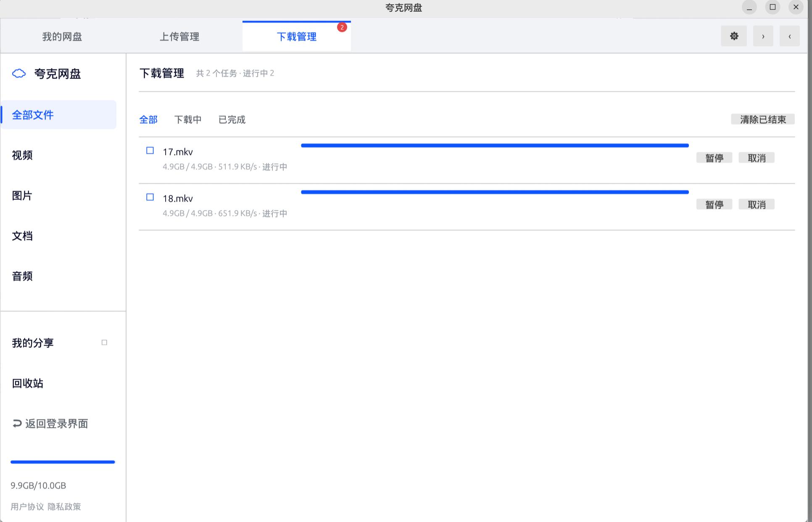812x522 pixels.
Task: Click the 17.mkv progress bar
Action: coord(495,145)
